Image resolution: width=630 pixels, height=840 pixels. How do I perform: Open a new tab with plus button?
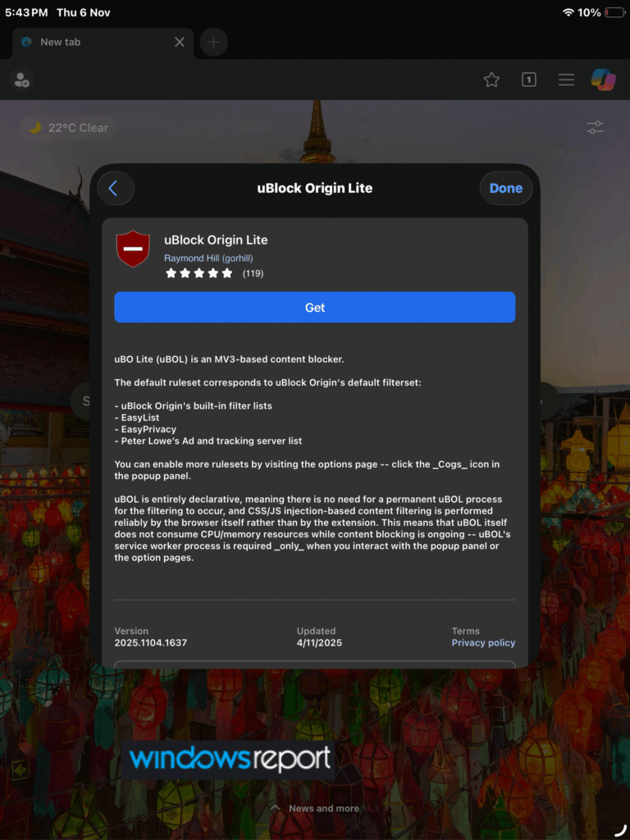[x=213, y=42]
